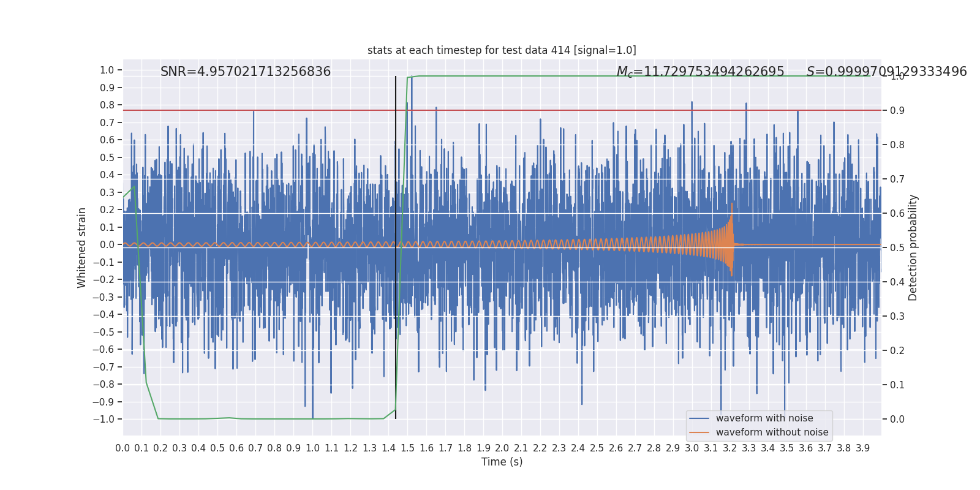Click time-axis tick label 3.5
Image resolution: width=980 pixels, height=490 pixels.
click(x=787, y=448)
